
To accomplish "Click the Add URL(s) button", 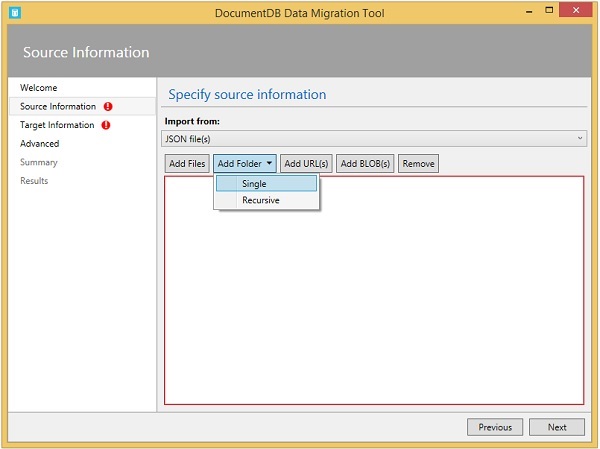I will (x=306, y=163).
